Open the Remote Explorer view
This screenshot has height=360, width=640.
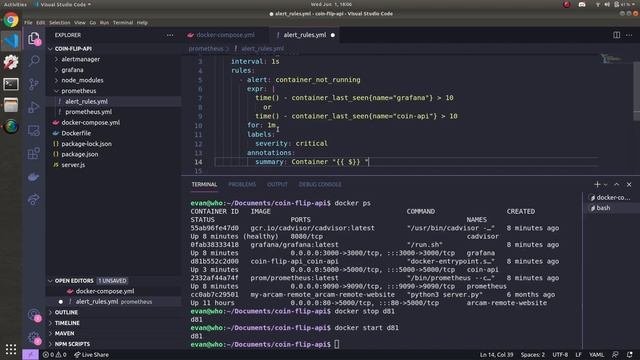tap(34, 131)
